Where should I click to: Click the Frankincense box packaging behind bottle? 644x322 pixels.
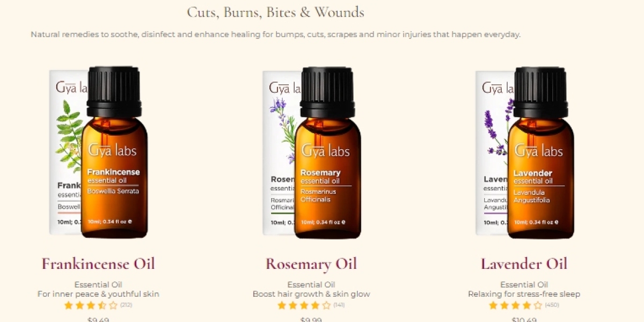click(65, 152)
